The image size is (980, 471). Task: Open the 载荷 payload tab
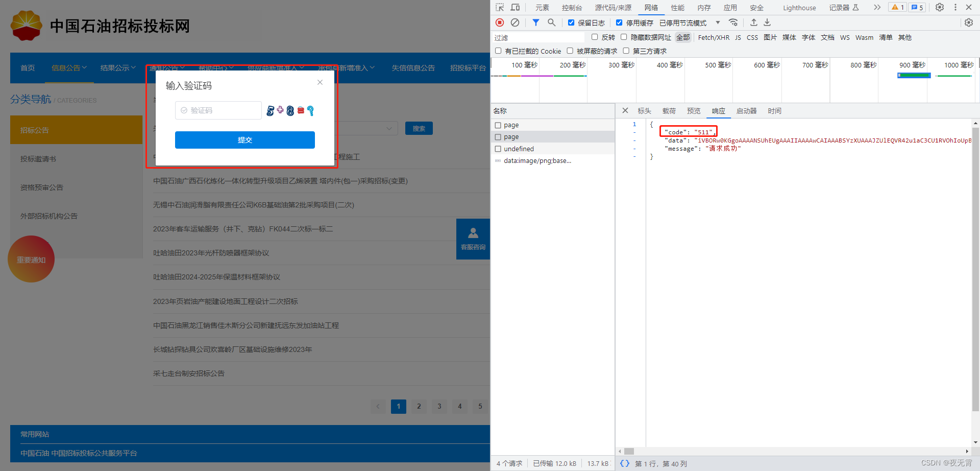[669, 111]
